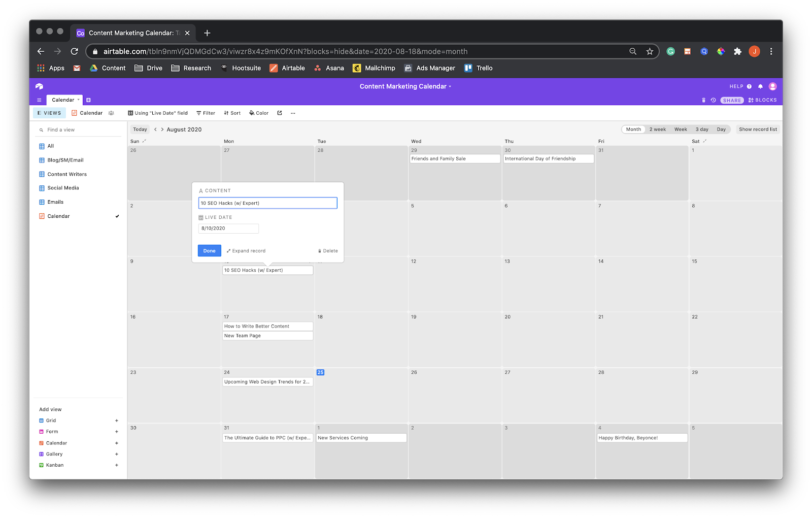The height and width of the screenshot is (518, 812).
Task: Bookmark this page with the star icon
Action: point(650,51)
